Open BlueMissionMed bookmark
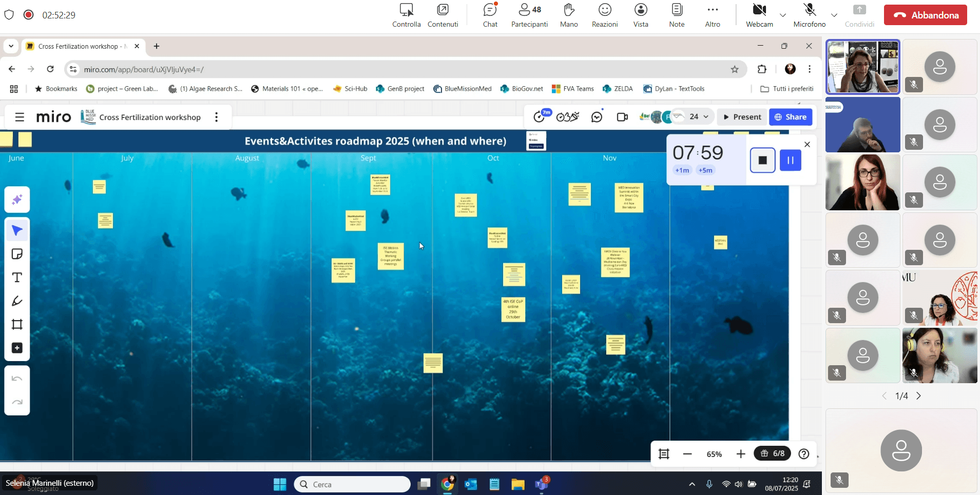980x495 pixels. click(463, 89)
